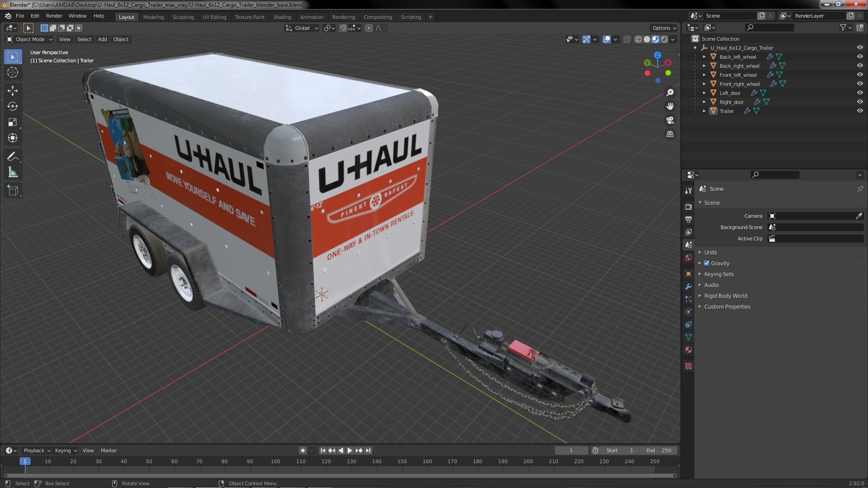868x488 pixels.
Task: Open the File menu
Action: click(20, 16)
